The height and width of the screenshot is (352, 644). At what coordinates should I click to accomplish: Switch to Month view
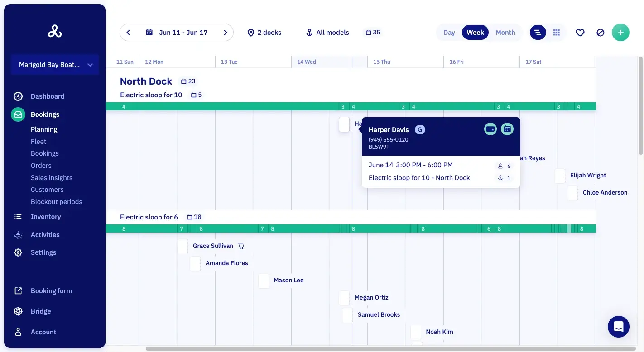pyautogui.click(x=505, y=33)
